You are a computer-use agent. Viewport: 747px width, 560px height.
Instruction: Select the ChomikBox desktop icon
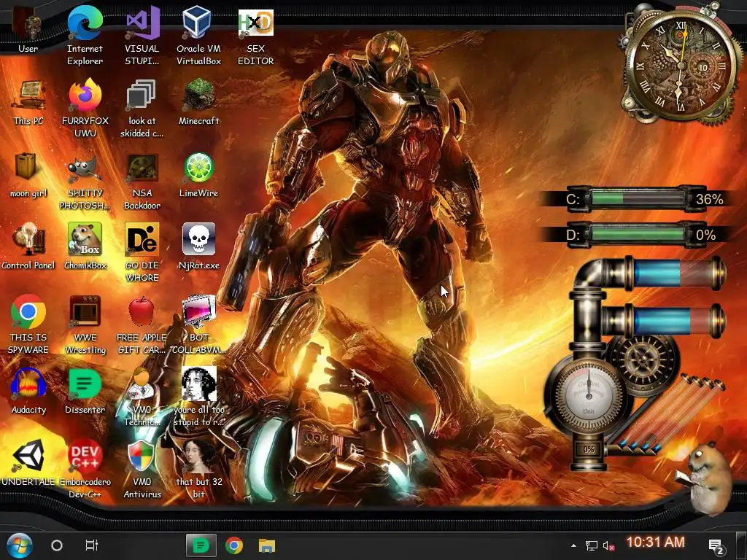tap(85, 246)
